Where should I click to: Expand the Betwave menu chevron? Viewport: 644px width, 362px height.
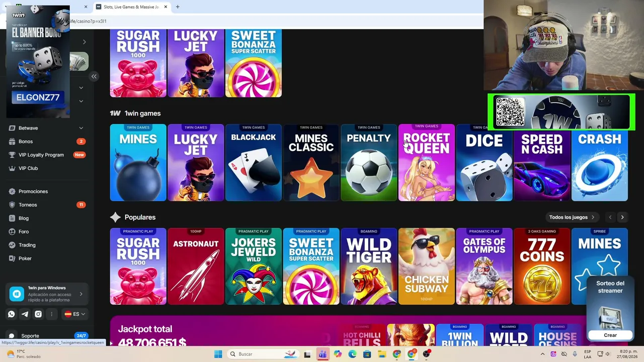(81, 128)
